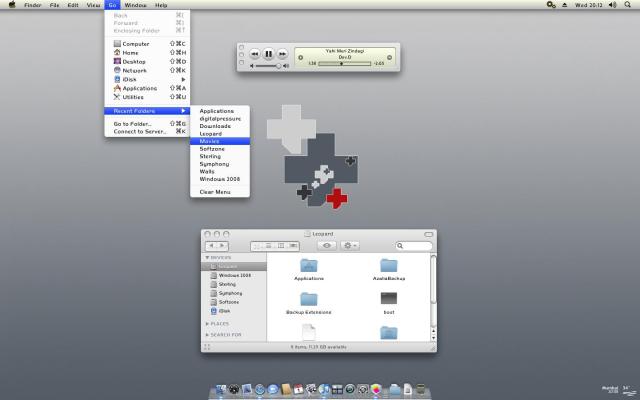640x400 pixels.
Task: Open iTunes from the Dock
Action: [x=324, y=389]
